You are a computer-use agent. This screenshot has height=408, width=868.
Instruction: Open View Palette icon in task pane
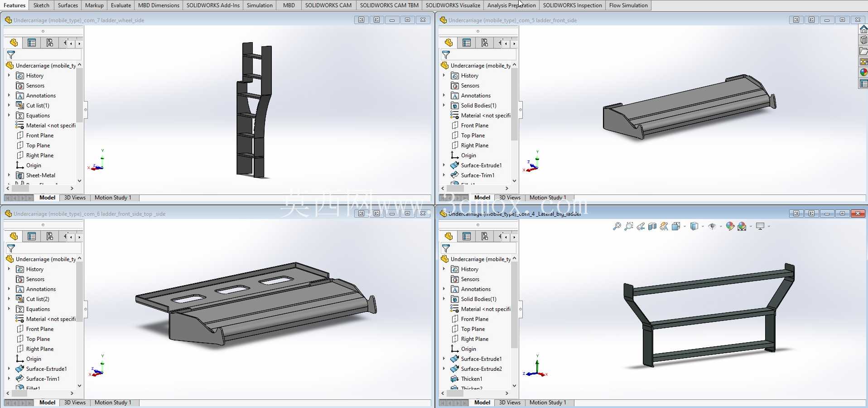(x=863, y=62)
